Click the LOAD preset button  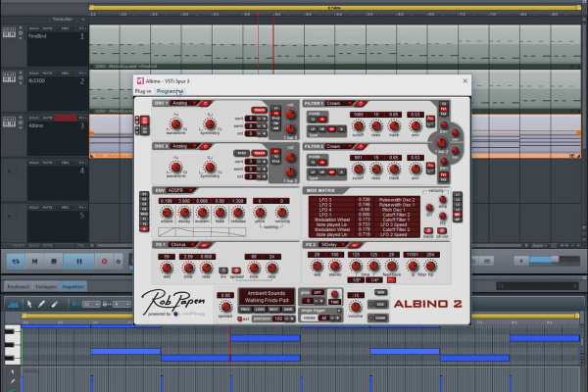(260, 310)
